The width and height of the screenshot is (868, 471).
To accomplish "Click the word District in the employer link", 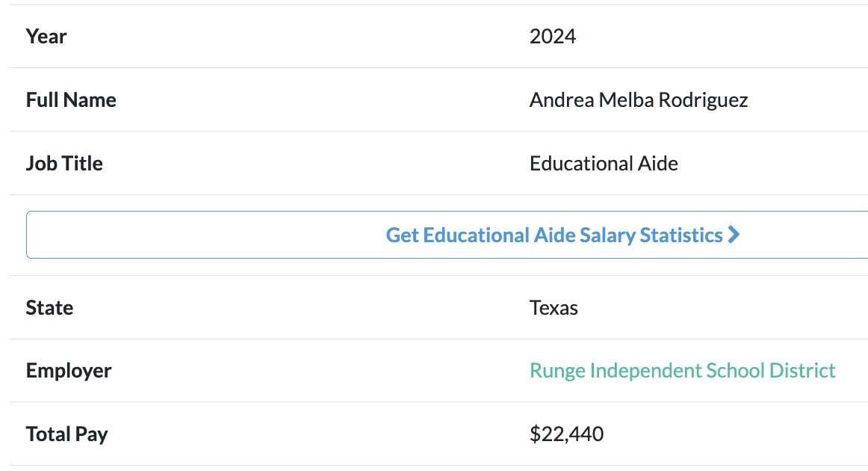I will point(803,371).
